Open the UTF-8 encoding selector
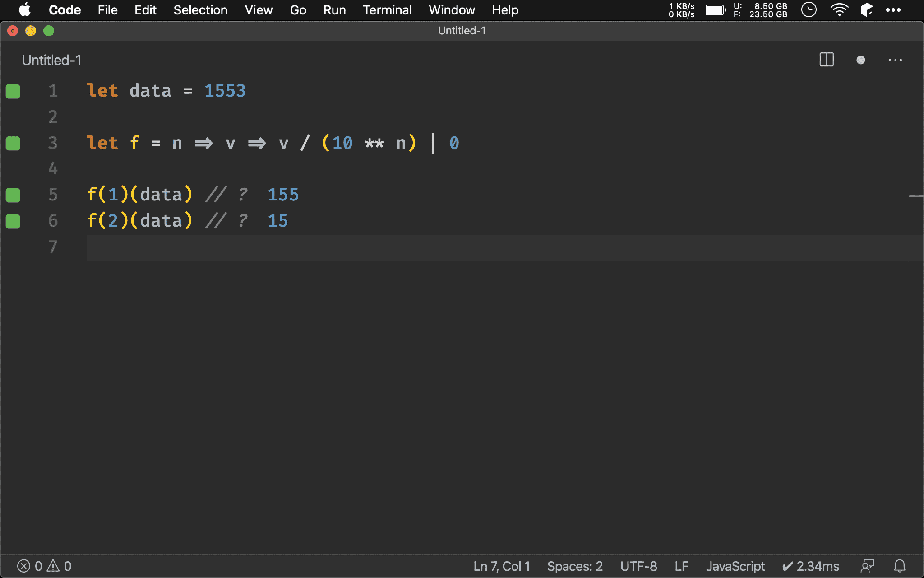This screenshot has height=578, width=924. click(x=638, y=566)
